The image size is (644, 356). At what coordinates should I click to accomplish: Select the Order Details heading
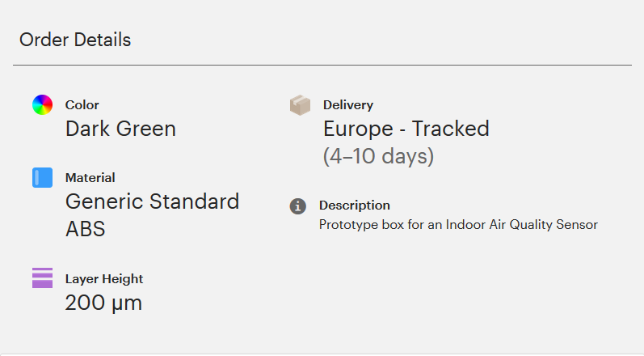[75, 39]
